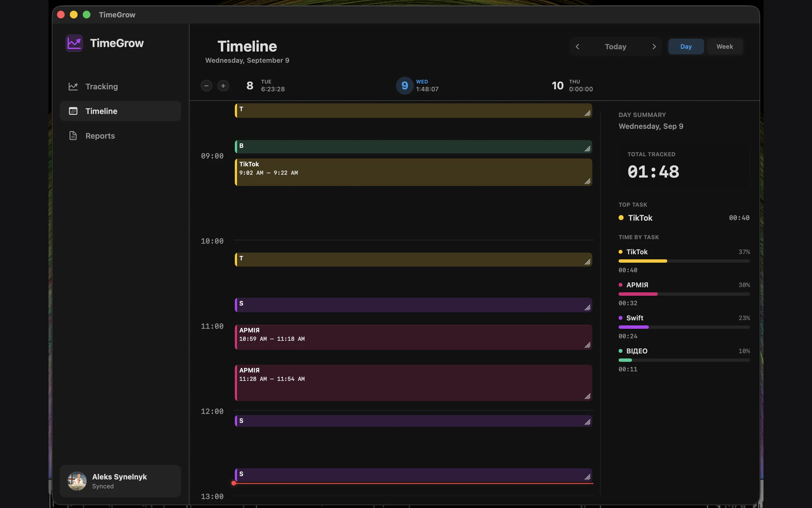Click resize handle on АРМІЯ 11:28 AM block
The width and height of the screenshot is (812, 508).
pyautogui.click(x=587, y=397)
